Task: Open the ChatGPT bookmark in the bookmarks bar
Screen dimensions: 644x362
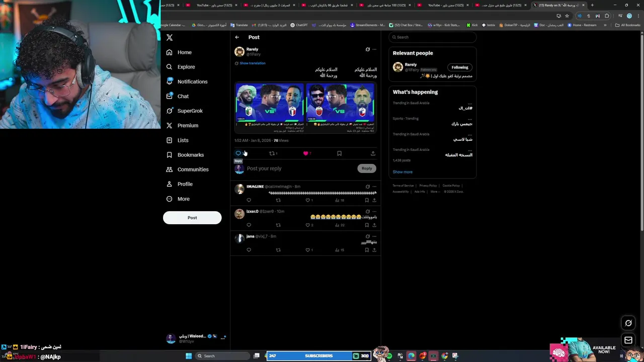Action: click(x=299, y=25)
